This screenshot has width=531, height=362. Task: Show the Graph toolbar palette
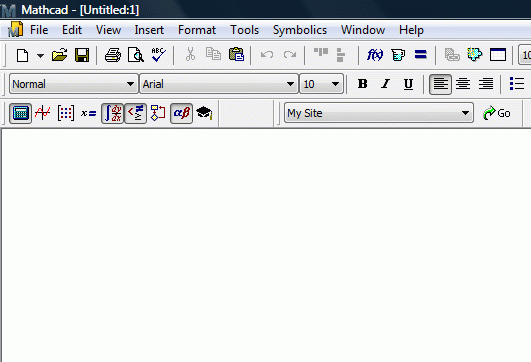(43, 113)
